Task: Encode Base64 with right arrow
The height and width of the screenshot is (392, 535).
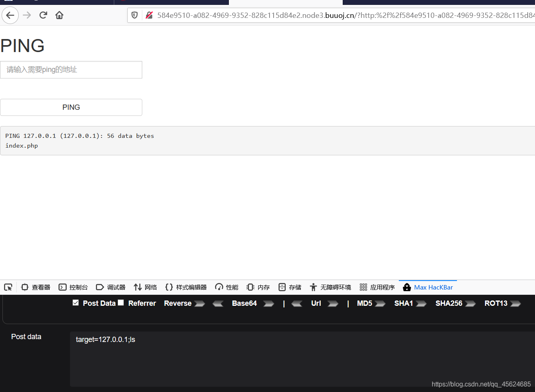Action: [269, 304]
